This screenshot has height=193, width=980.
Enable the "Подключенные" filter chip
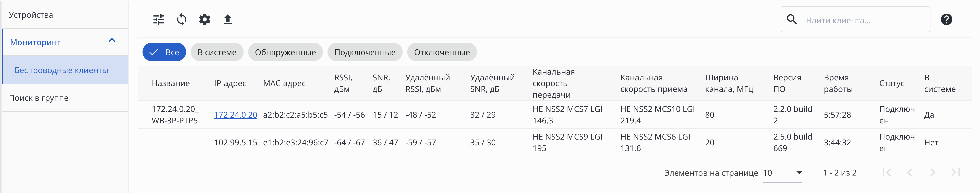(365, 52)
